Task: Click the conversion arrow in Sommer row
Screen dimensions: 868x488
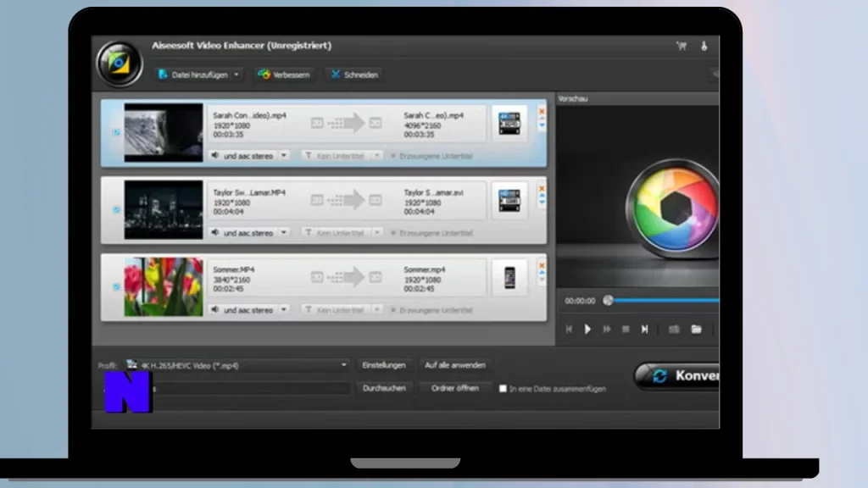Action: [346, 277]
